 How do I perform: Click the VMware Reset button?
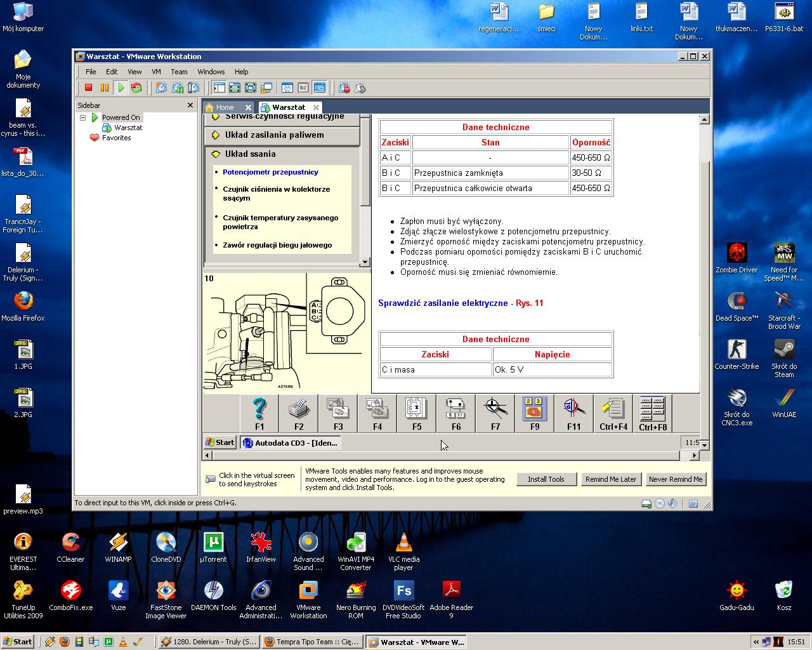pyautogui.click(x=136, y=88)
